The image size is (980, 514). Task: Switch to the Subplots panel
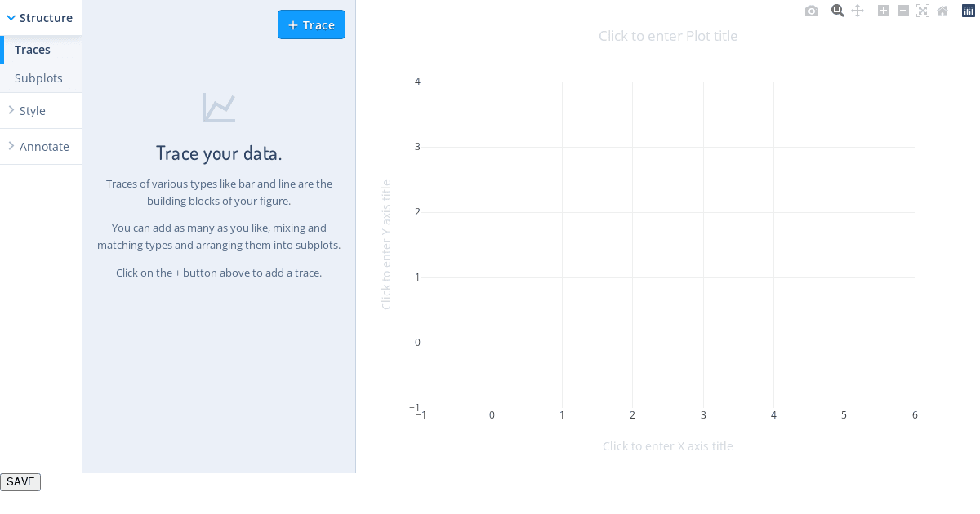38,78
